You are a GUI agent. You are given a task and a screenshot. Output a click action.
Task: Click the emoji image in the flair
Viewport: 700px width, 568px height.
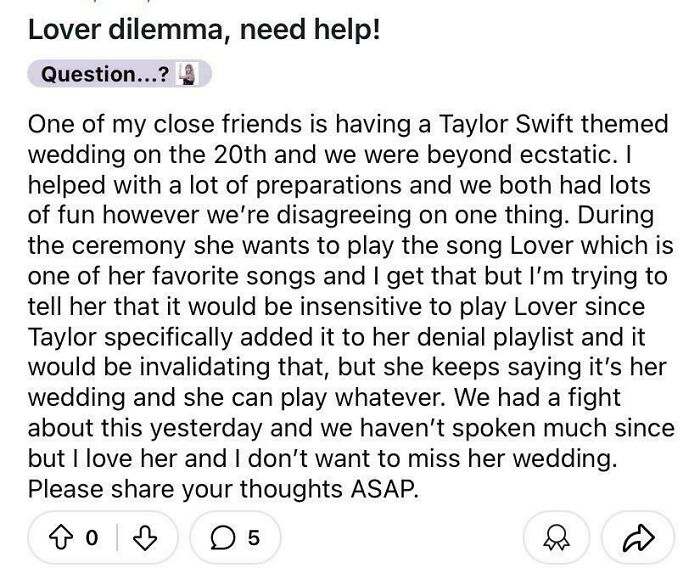[x=183, y=74]
